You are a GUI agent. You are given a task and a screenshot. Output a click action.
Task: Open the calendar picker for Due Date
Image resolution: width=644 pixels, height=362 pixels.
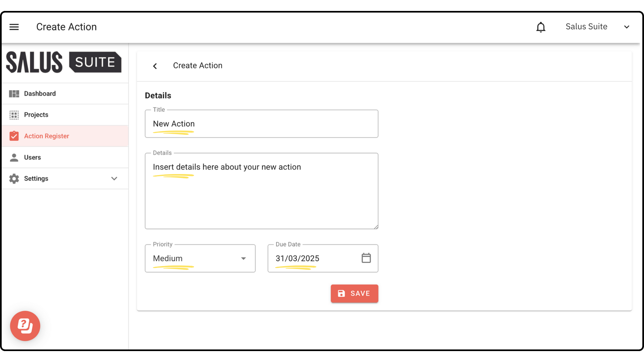(x=366, y=258)
